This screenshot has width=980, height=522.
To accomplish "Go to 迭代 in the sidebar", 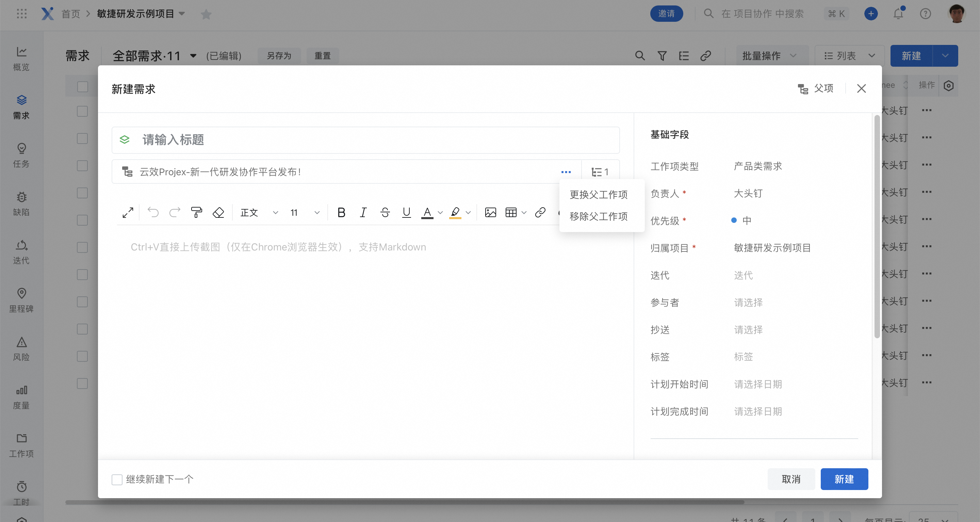I will pyautogui.click(x=21, y=252).
